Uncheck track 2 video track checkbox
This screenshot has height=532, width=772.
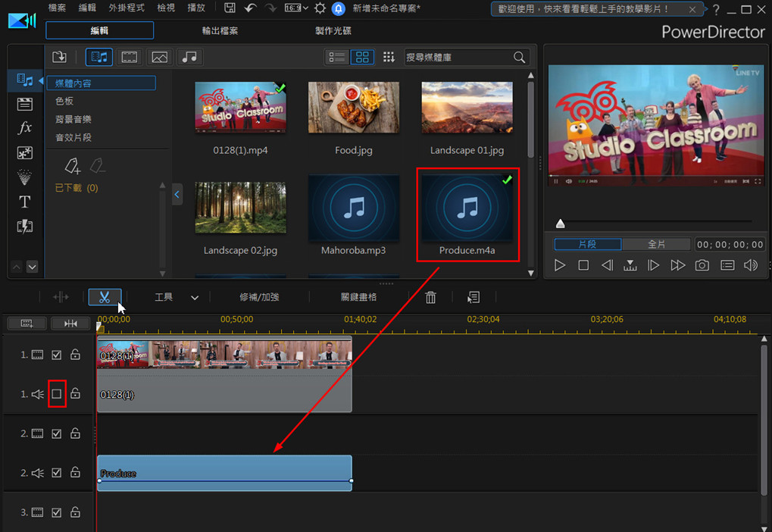click(57, 433)
